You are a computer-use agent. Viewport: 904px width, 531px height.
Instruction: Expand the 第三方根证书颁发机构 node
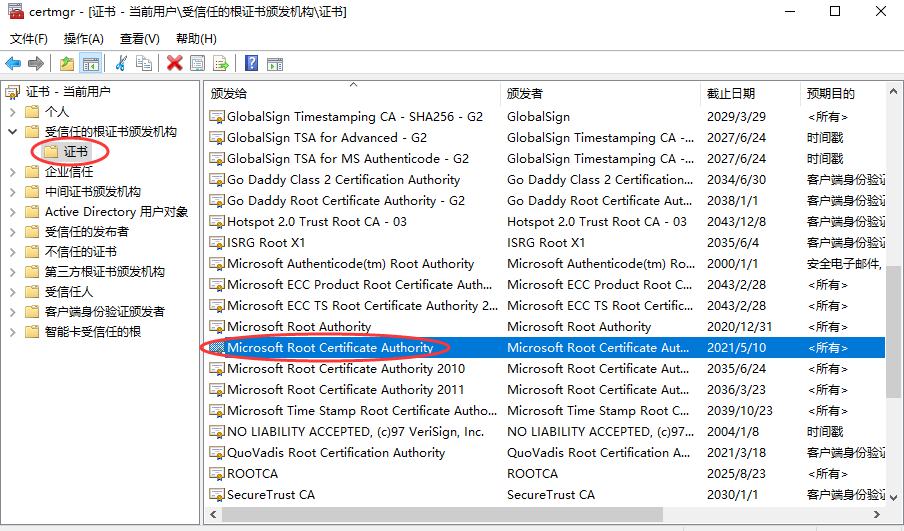[x=13, y=272]
